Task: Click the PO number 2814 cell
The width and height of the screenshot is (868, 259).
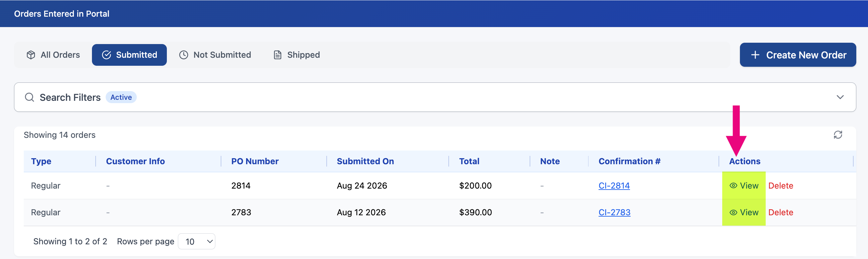Action: coord(241,186)
